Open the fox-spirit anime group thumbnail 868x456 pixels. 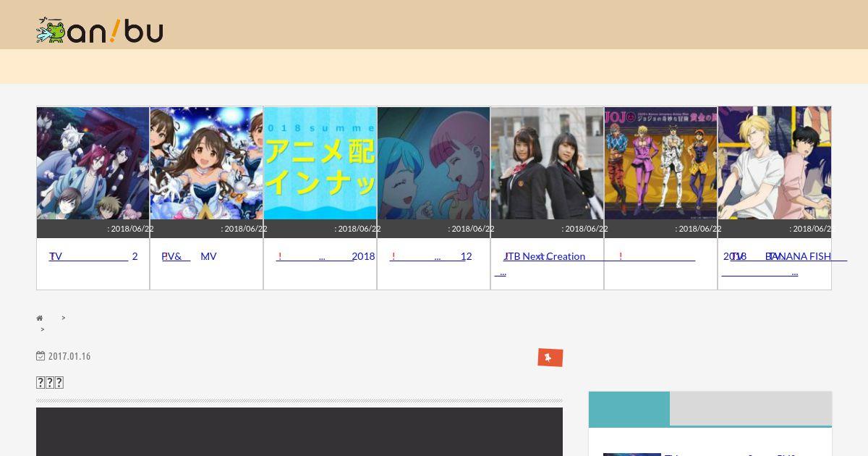tap(93, 163)
